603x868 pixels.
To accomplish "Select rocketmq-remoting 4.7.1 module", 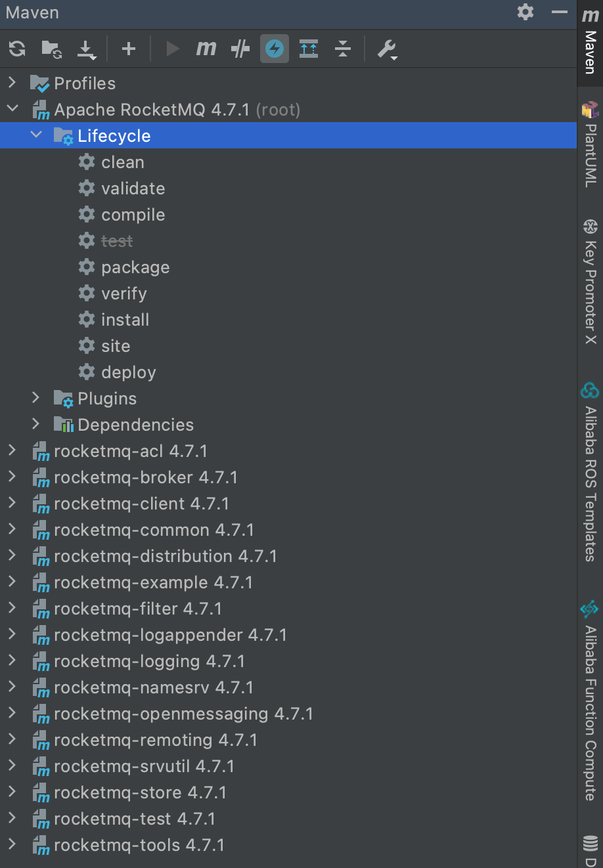I will (156, 740).
